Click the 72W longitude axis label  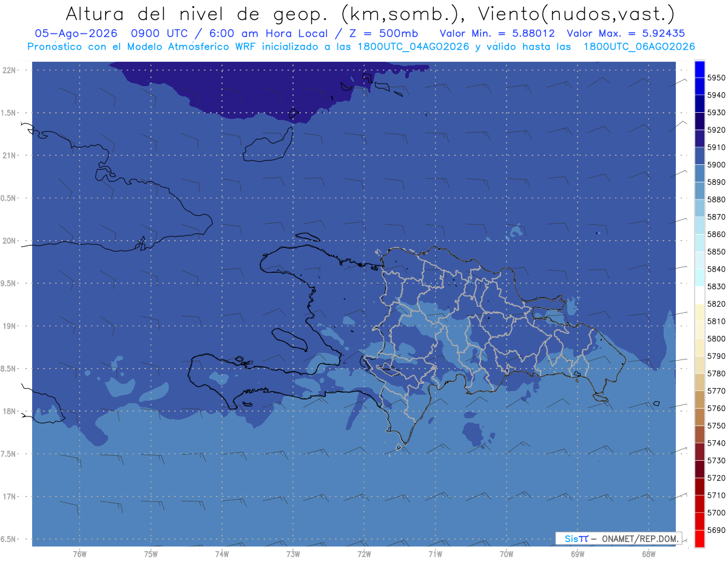click(x=364, y=554)
